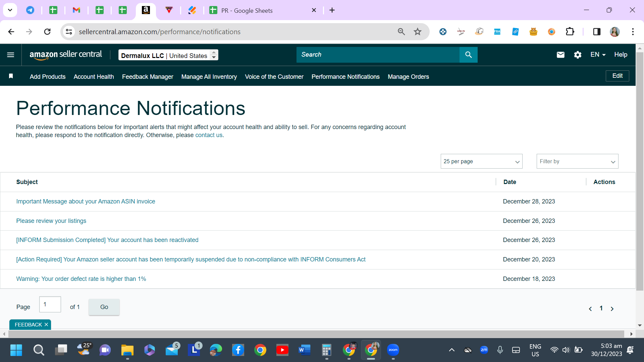The width and height of the screenshot is (644, 362).
Task: Click the browser address bar URL
Action: click(160, 32)
